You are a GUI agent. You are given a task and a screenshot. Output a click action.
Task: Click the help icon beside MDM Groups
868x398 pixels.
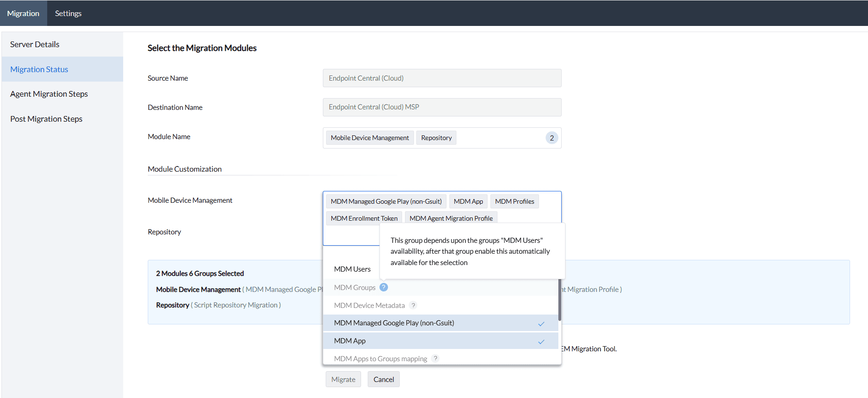384,287
